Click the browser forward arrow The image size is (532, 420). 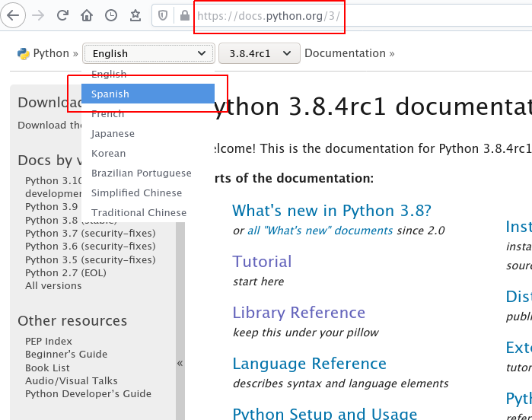pyautogui.click(x=38, y=15)
